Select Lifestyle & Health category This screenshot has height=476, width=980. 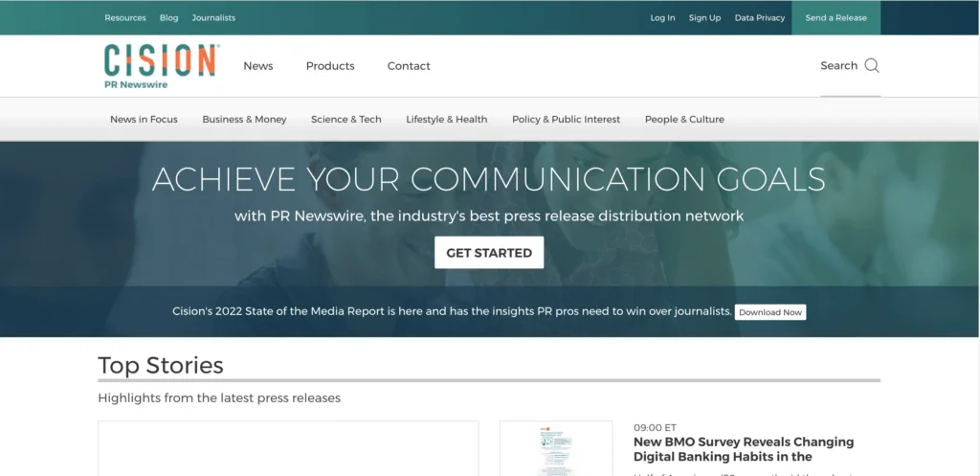point(447,119)
